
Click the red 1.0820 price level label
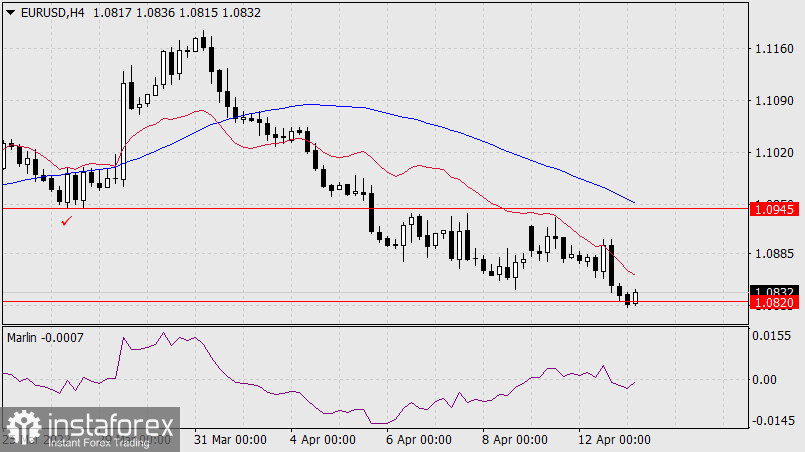click(776, 302)
